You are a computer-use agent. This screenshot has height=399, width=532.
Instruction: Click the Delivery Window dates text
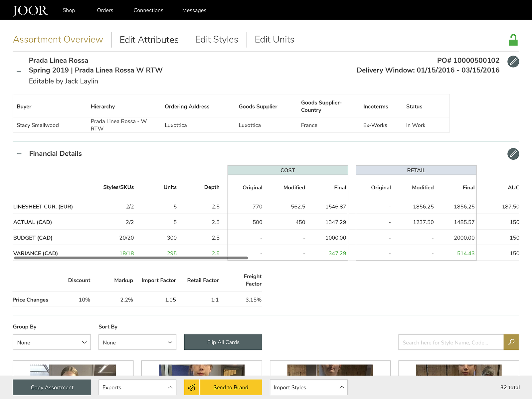click(x=428, y=70)
